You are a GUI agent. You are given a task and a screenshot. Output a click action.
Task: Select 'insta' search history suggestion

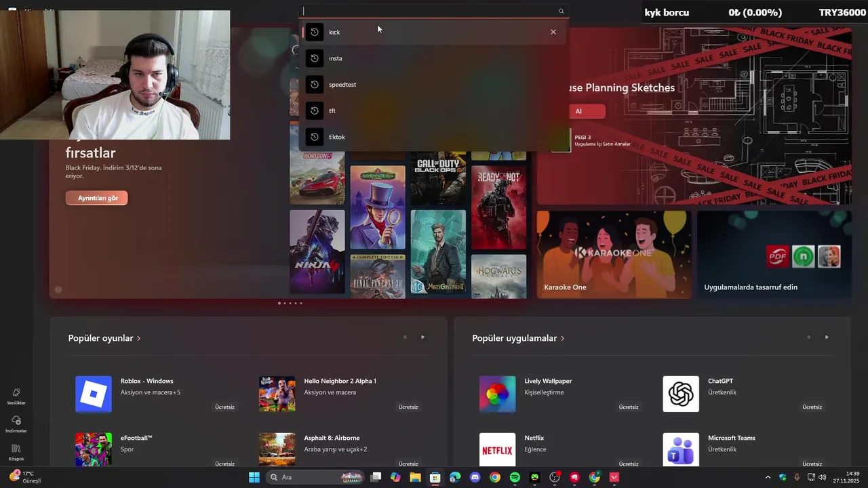[433, 58]
